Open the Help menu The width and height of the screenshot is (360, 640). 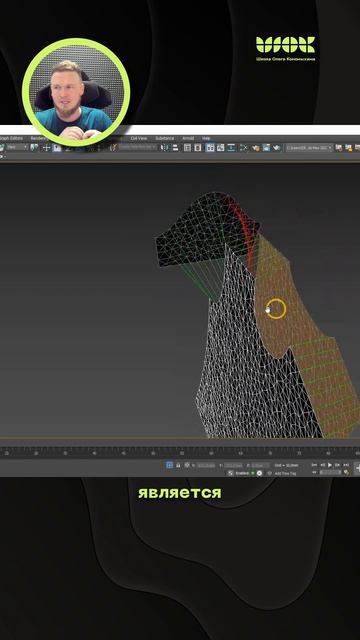206,139
